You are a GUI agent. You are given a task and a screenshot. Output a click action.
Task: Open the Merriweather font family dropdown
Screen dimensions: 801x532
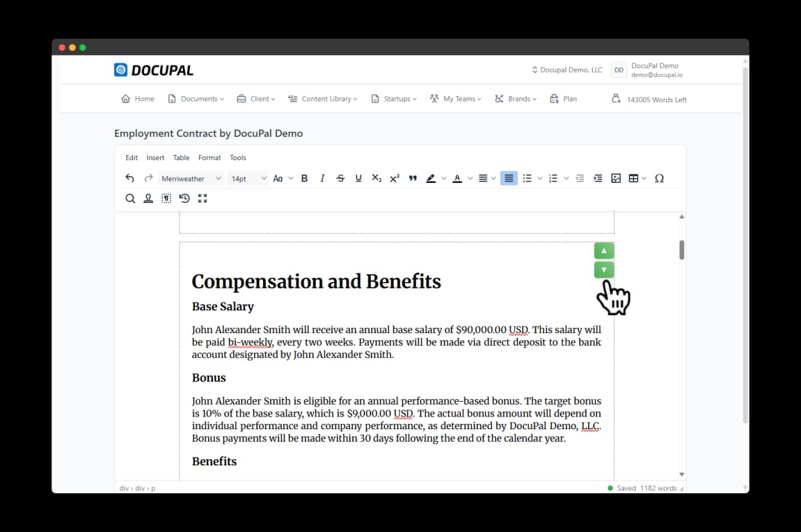click(x=191, y=178)
